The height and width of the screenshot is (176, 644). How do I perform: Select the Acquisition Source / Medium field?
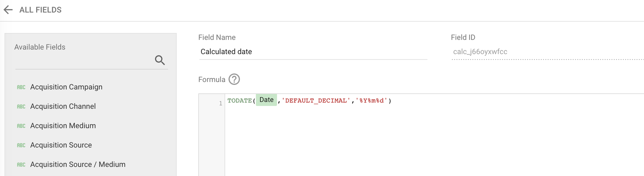click(x=91, y=164)
